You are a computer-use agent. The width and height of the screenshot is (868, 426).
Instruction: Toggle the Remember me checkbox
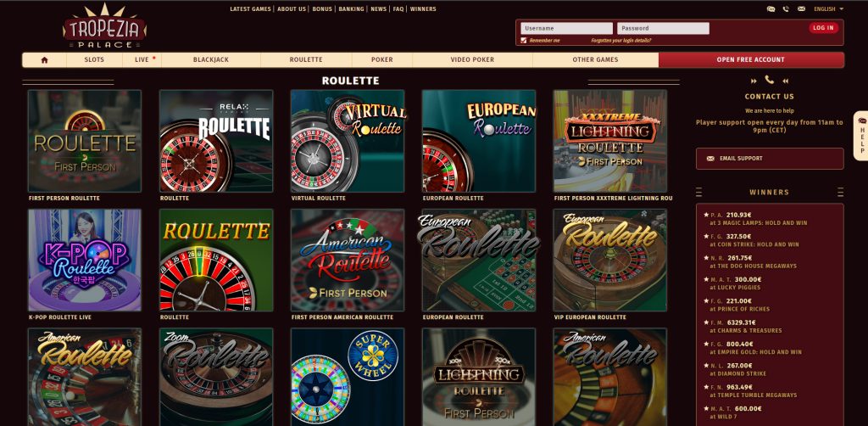click(x=524, y=41)
